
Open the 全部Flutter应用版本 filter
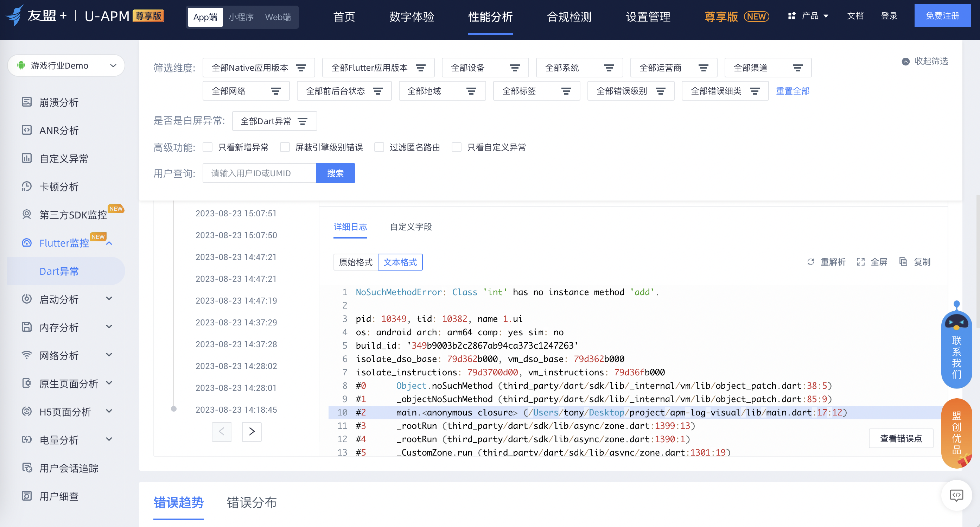[378, 68]
